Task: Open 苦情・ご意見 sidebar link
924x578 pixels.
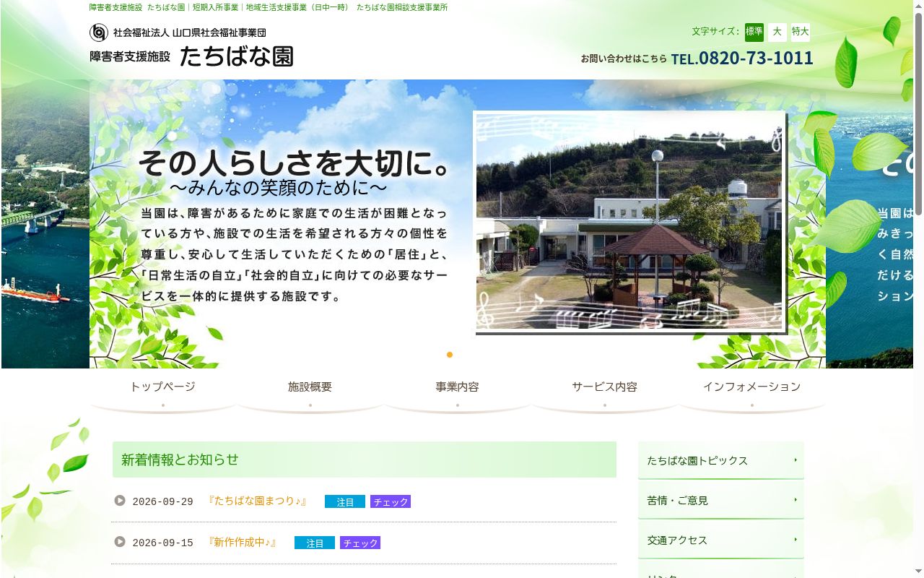Action: pyautogui.click(x=721, y=500)
